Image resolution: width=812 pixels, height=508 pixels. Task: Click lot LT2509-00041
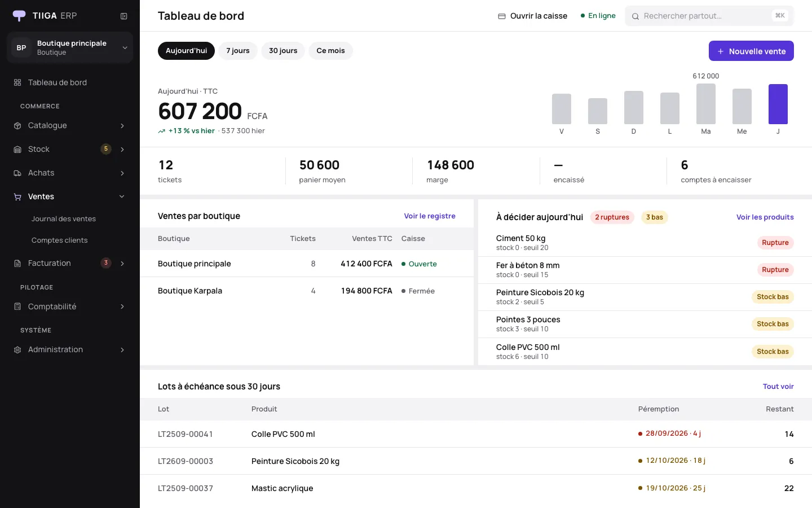click(x=186, y=434)
